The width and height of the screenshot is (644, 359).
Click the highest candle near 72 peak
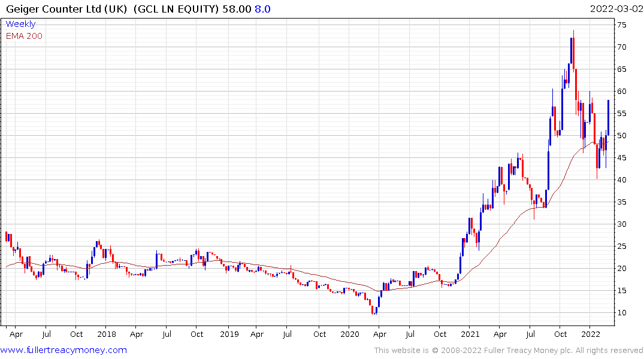tap(573, 50)
